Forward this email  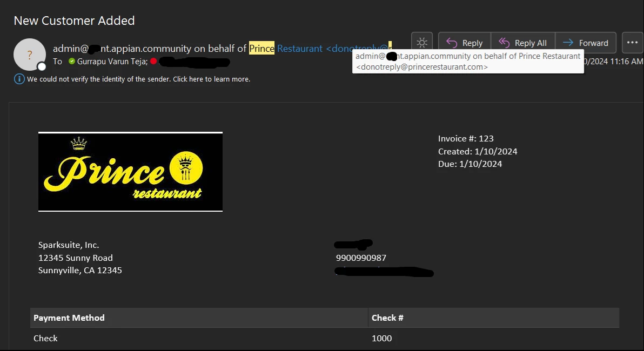(586, 43)
